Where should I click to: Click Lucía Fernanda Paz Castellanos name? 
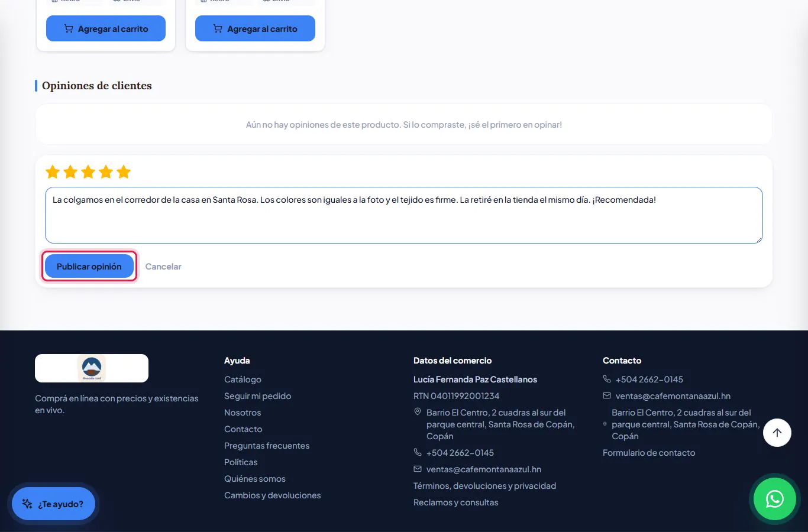[x=475, y=379]
